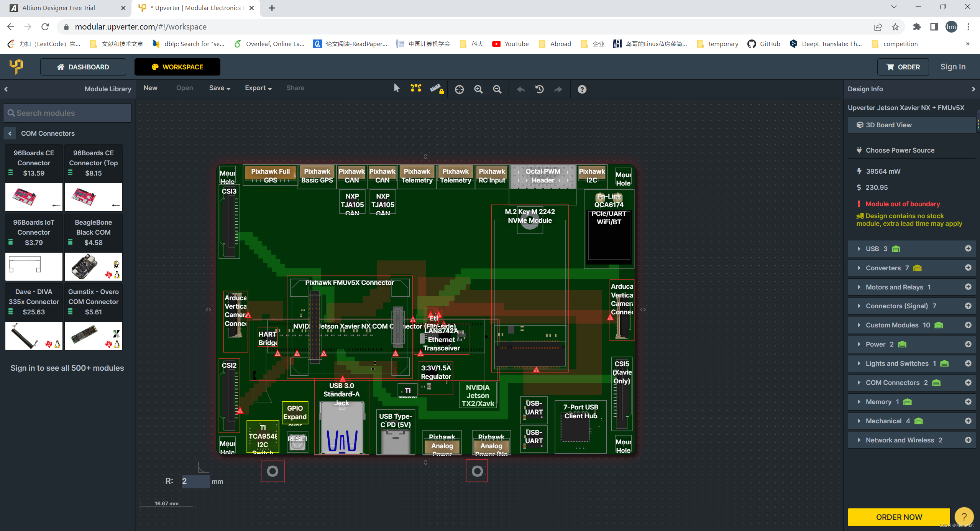Click Choose Power Source

coord(911,150)
